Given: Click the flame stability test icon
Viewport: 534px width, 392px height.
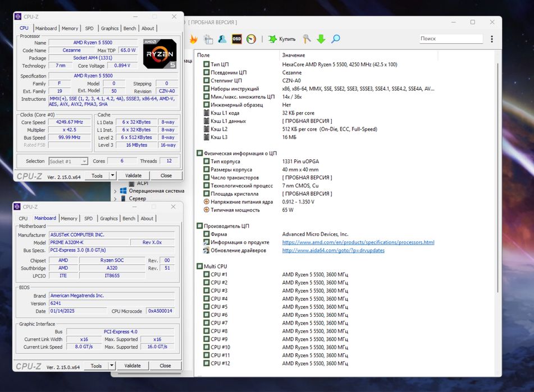Looking at the screenshot, I should pyautogui.click(x=194, y=39).
